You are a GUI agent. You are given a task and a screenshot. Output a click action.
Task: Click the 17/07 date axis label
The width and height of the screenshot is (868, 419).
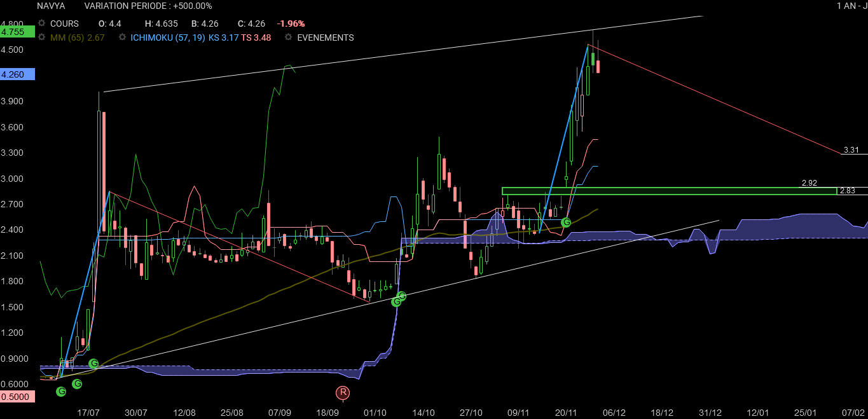pyautogui.click(x=89, y=413)
